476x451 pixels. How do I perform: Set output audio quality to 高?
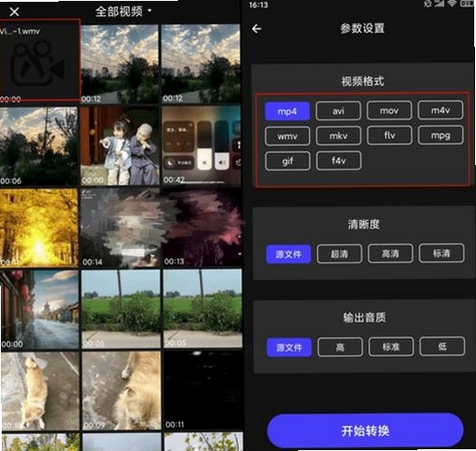(x=340, y=347)
